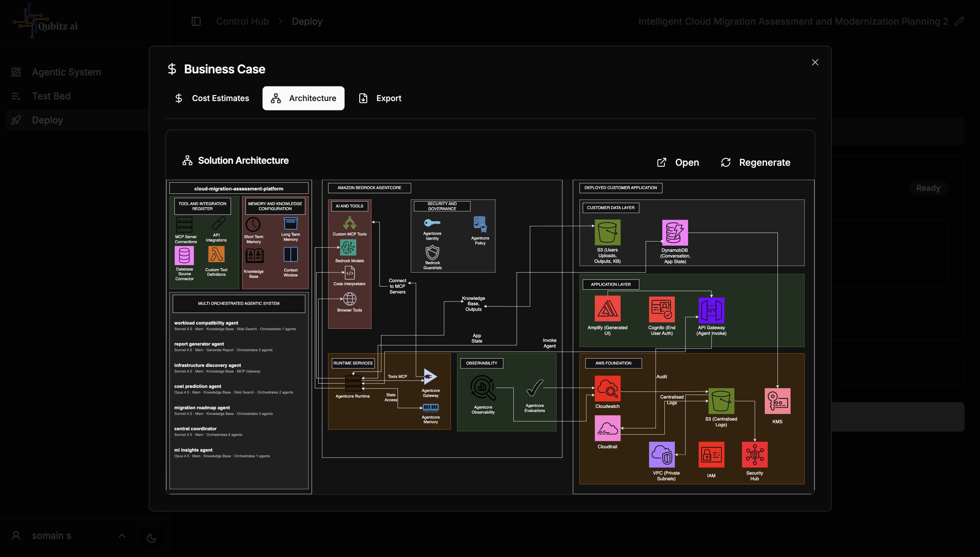Viewport: 980px width, 557px height.
Task: Go to Test Bed section
Action: pos(51,96)
